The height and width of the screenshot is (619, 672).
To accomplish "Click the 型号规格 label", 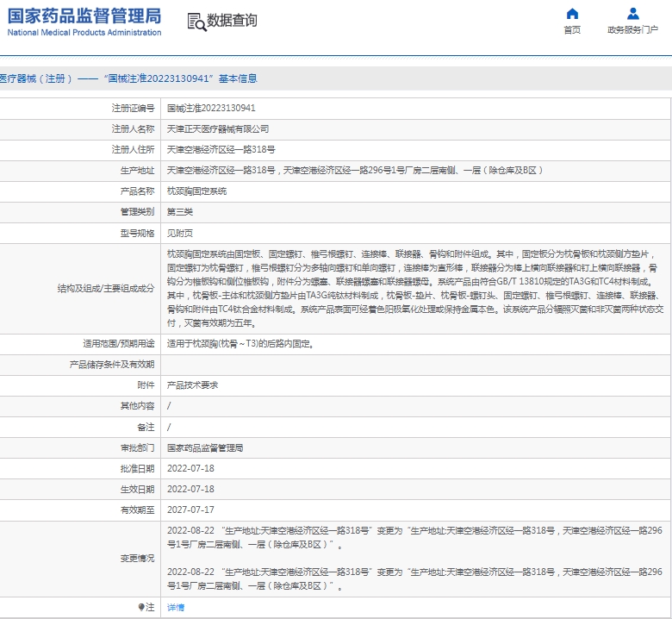I will [x=137, y=233].
